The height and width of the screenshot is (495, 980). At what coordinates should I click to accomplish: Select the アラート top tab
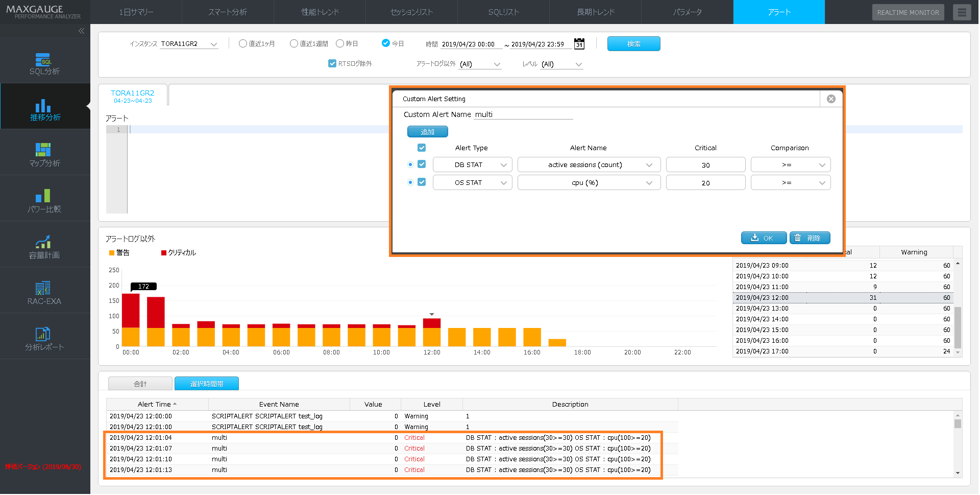pos(779,12)
